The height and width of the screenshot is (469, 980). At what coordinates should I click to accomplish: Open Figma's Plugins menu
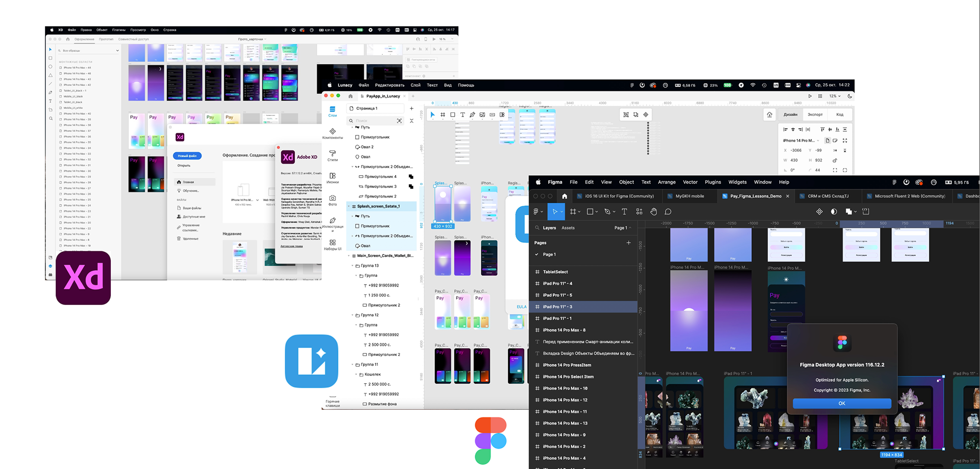[713, 182]
